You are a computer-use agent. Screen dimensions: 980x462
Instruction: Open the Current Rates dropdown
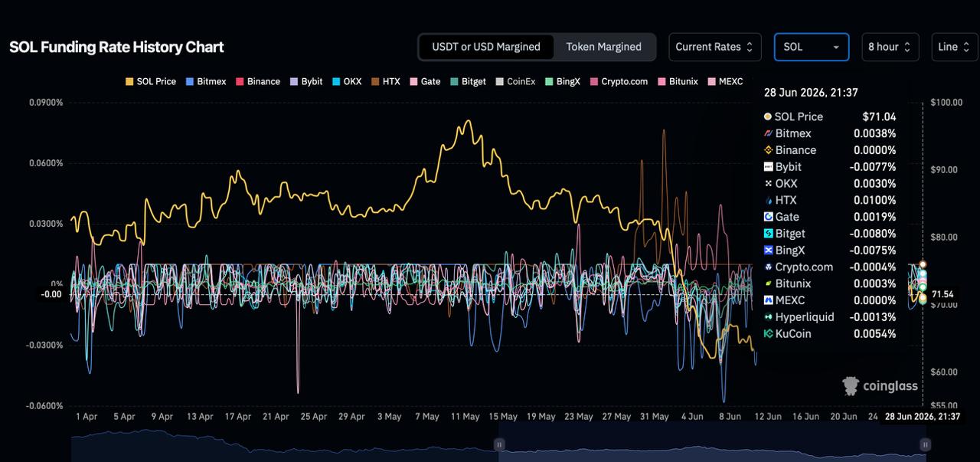[715, 47]
